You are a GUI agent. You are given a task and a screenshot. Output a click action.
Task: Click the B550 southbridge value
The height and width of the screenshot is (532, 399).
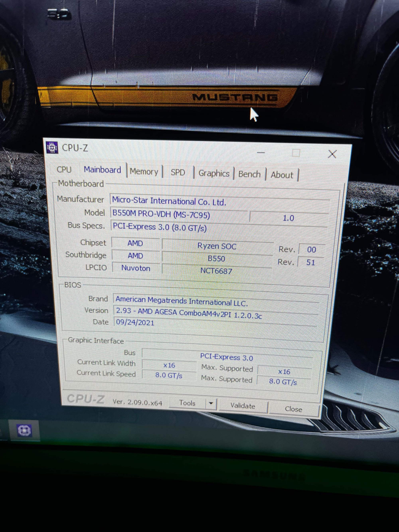216,258
